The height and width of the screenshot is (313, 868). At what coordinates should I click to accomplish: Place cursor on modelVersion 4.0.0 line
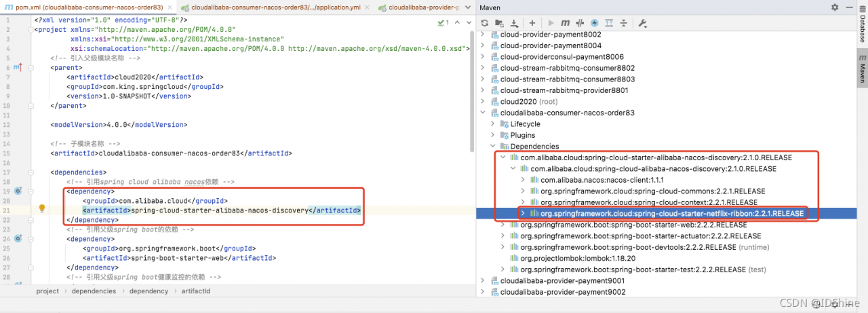(119, 125)
